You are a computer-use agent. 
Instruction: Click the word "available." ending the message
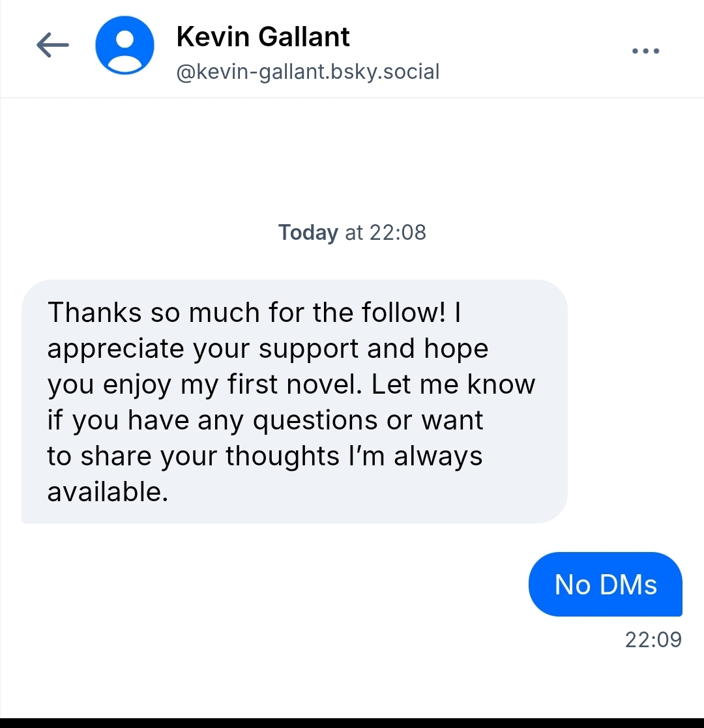pos(108,491)
